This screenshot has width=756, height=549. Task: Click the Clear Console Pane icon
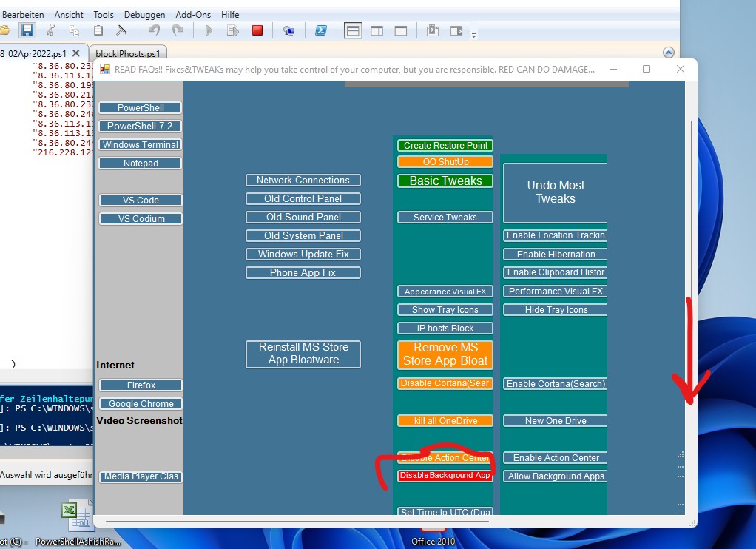point(121,31)
